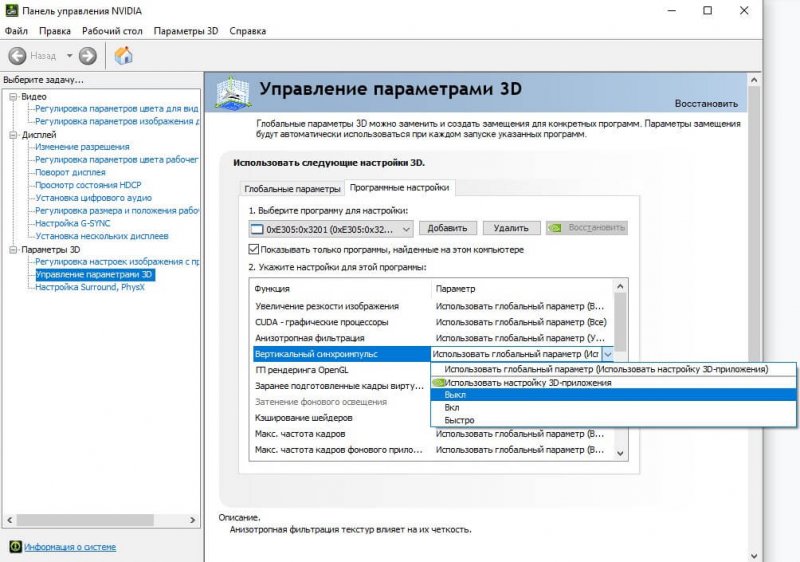Click the Удалить button

pos(511,228)
